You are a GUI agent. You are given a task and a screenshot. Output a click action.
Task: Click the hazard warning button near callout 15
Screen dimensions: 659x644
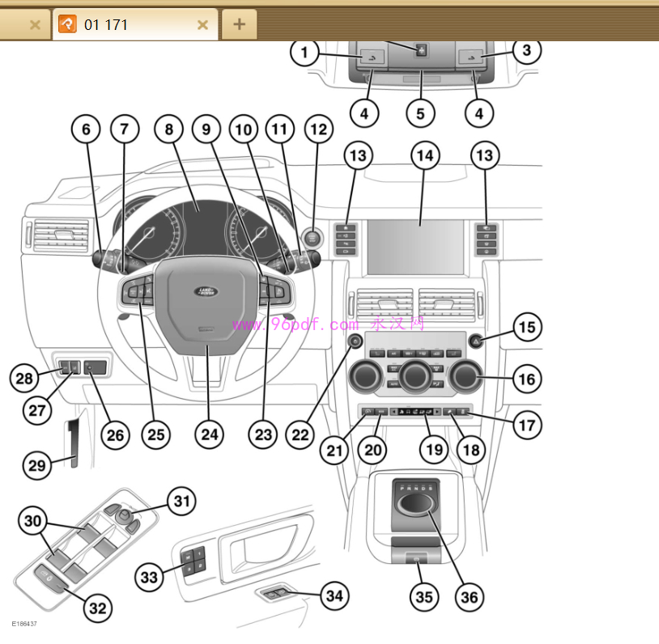click(475, 341)
